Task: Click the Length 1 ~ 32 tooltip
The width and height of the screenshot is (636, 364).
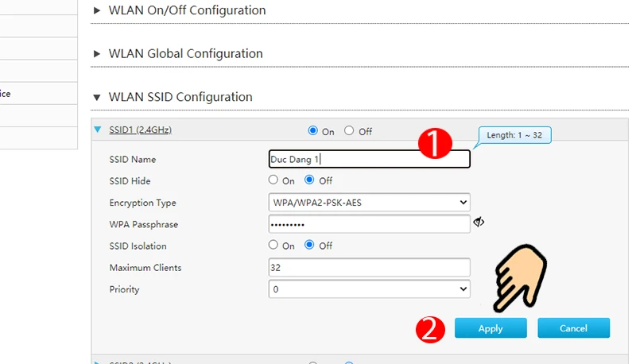Action: click(x=514, y=135)
